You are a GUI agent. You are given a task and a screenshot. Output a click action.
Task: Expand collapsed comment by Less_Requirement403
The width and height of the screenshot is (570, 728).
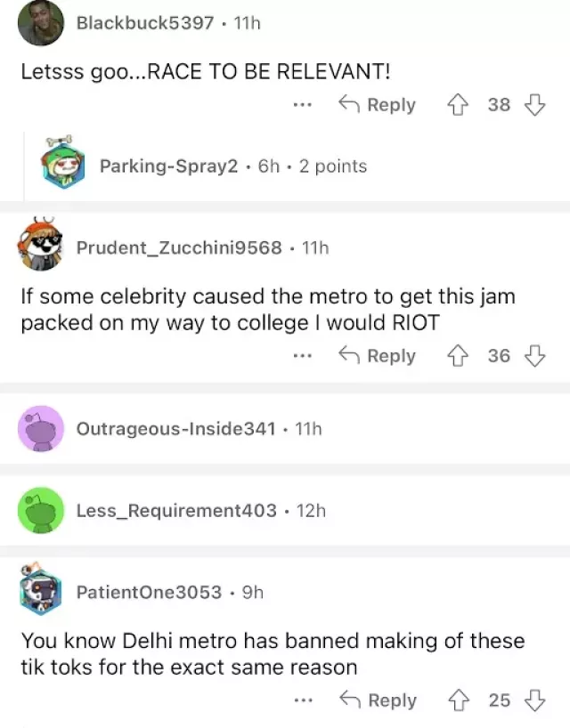click(285, 510)
